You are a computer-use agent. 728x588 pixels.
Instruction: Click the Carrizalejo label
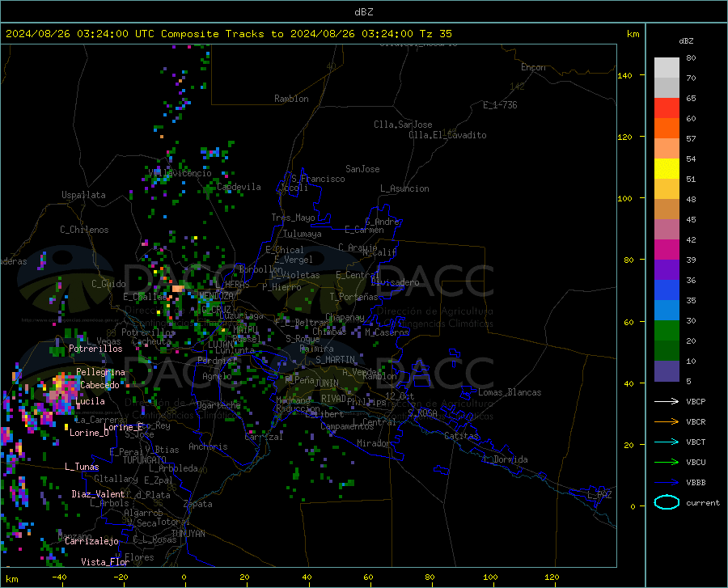point(91,541)
